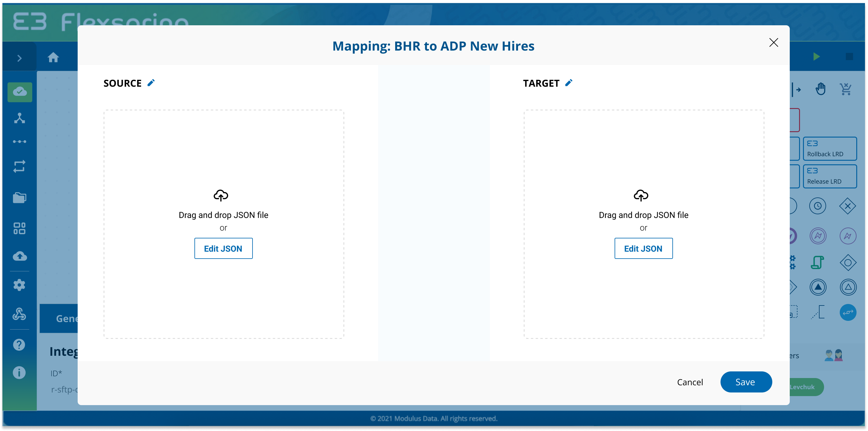
Task: Select the diamond X gateway icon
Action: [x=848, y=206]
